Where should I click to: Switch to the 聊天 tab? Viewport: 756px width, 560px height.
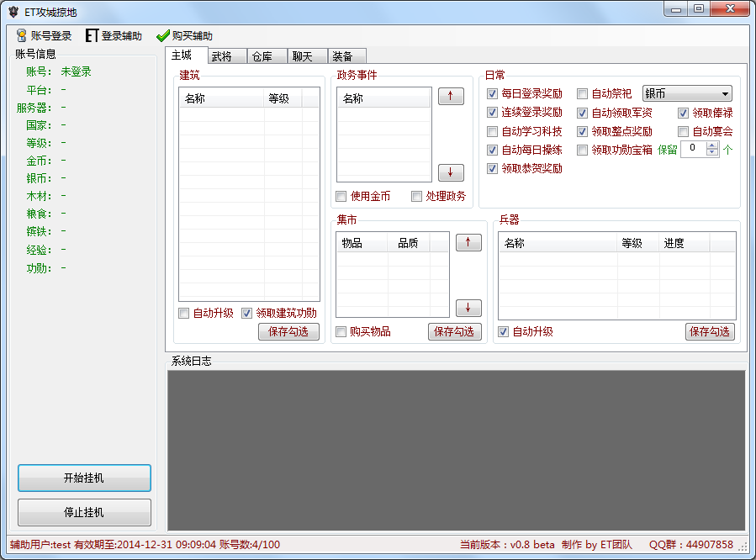pyautogui.click(x=308, y=56)
